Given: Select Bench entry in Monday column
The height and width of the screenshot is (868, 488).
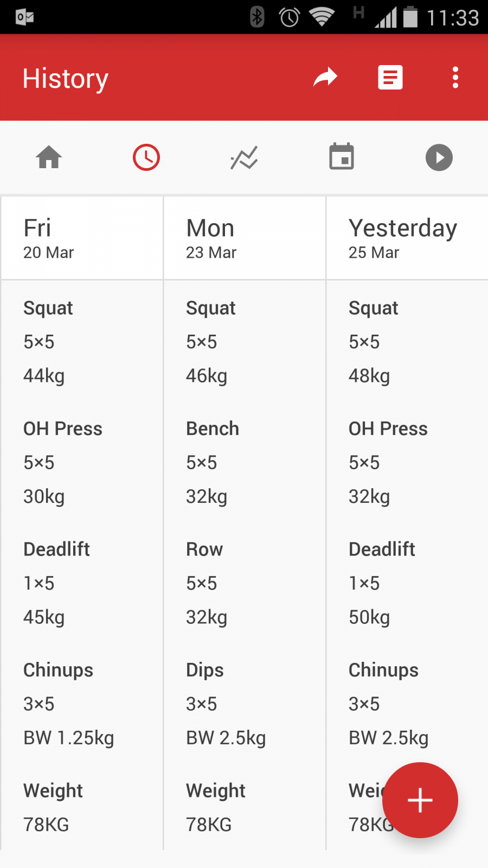Looking at the screenshot, I should (213, 462).
